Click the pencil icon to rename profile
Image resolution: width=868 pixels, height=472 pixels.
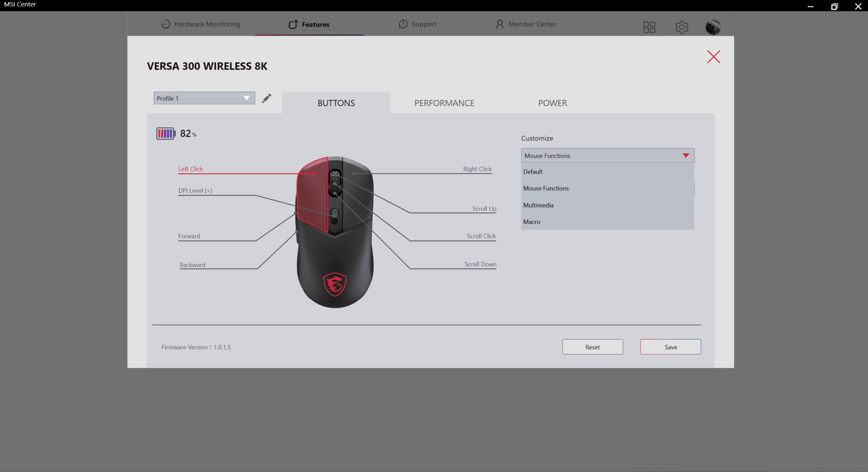tap(267, 98)
